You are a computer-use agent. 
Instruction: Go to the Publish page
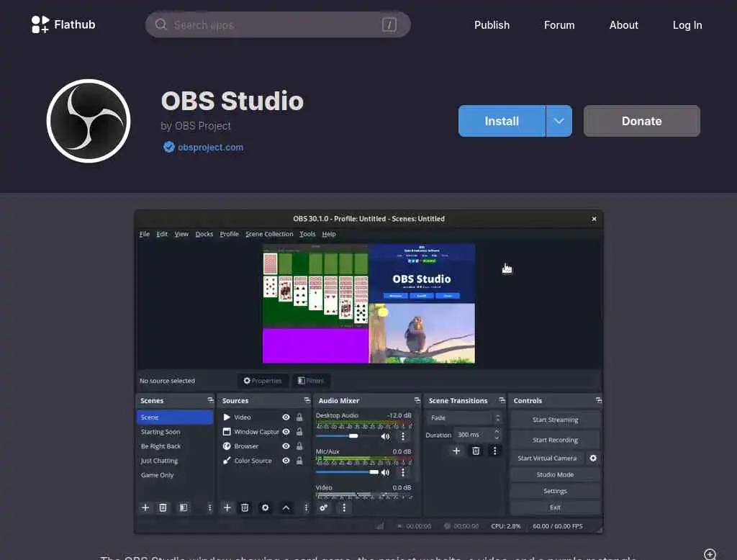click(492, 25)
